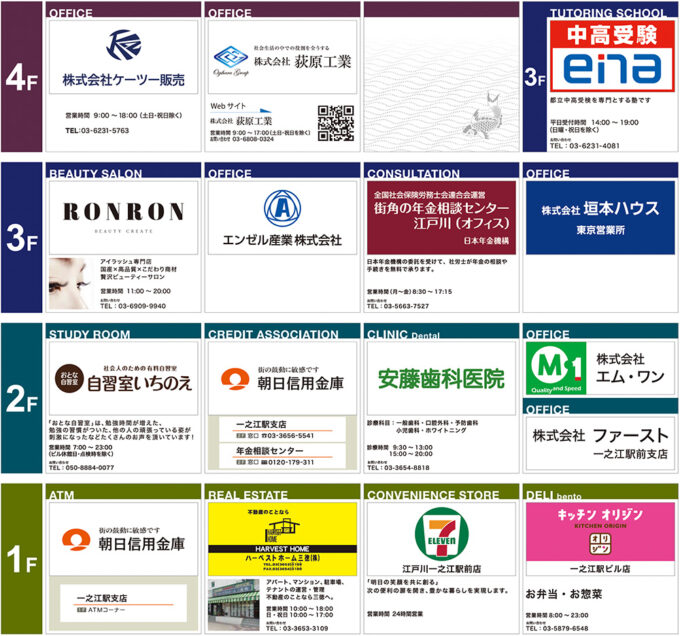The height and width of the screenshot is (636, 680).
Task: Select the 一之江駅支店 card on 2F
Action: (x=282, y=429)
